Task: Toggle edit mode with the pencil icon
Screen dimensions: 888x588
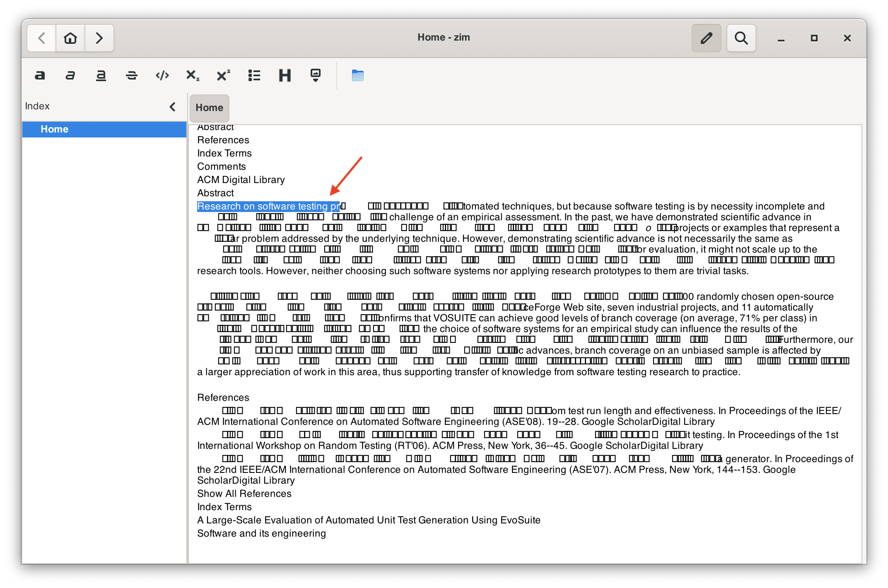Action: point(706,38)
